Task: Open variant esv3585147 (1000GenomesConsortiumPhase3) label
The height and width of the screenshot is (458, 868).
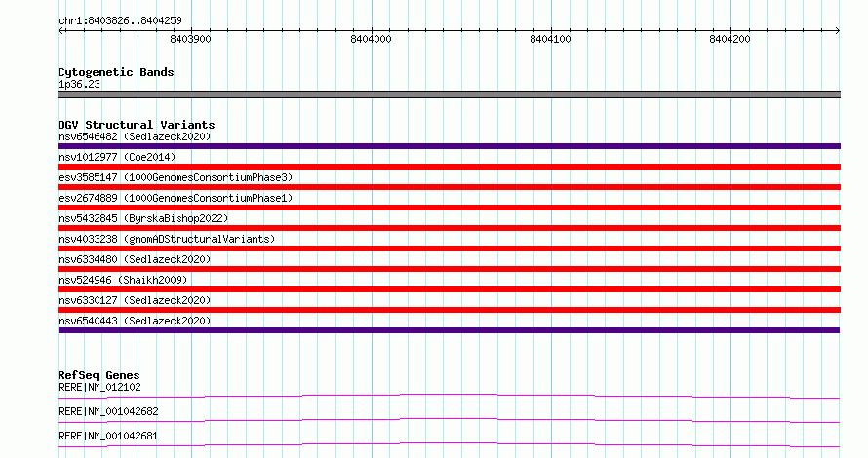Action: tap(176, 177)
